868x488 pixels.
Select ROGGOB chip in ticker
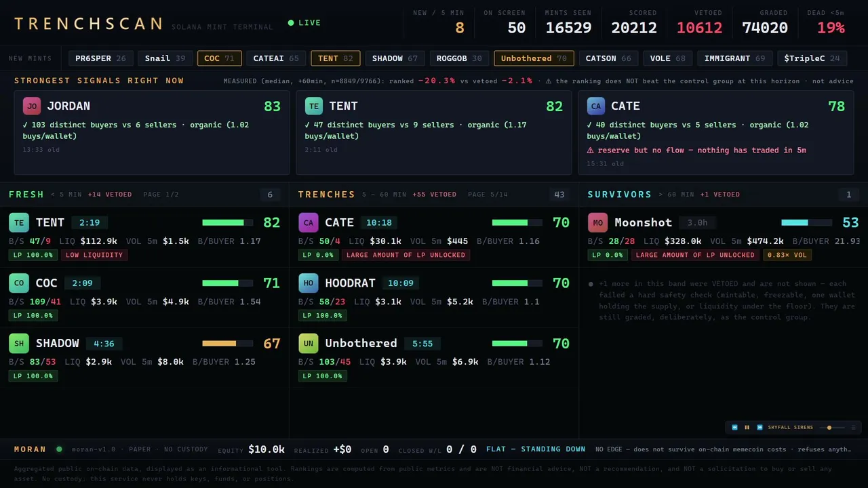point(459,58)
